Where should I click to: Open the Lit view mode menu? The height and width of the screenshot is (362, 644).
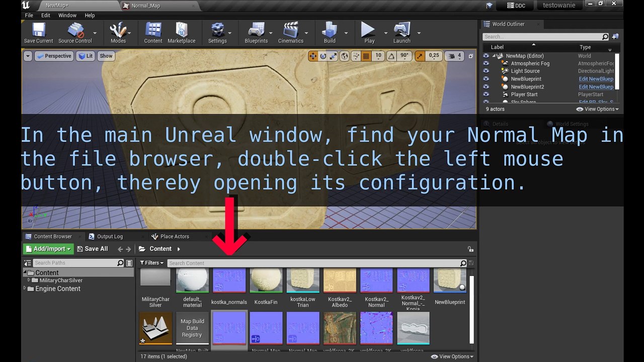pos(85,56)
